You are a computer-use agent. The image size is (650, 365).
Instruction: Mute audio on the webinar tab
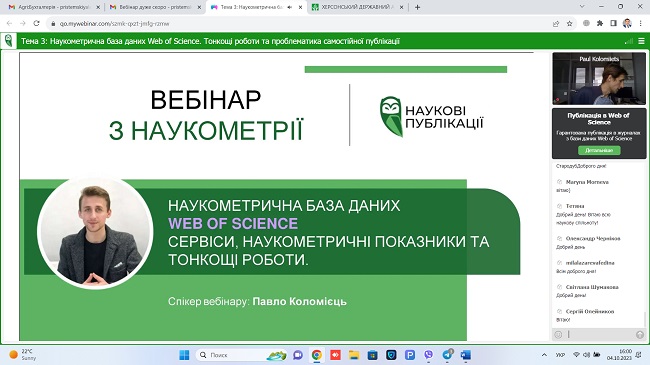[x=290, y=7]
